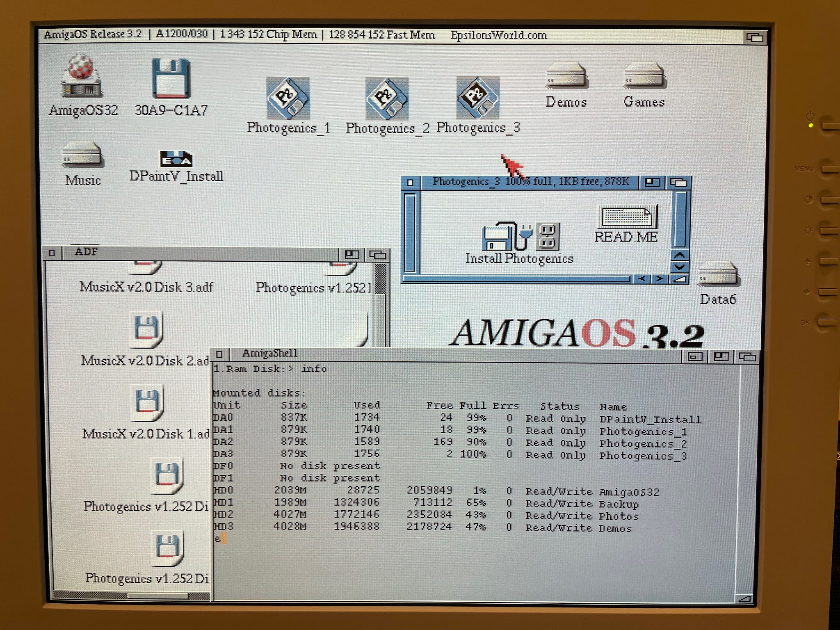Click left arrow in Photogenics_3 window scrollbar
Image resolution: width=840 pixels, height=630 pixels.
click(642, 279)
